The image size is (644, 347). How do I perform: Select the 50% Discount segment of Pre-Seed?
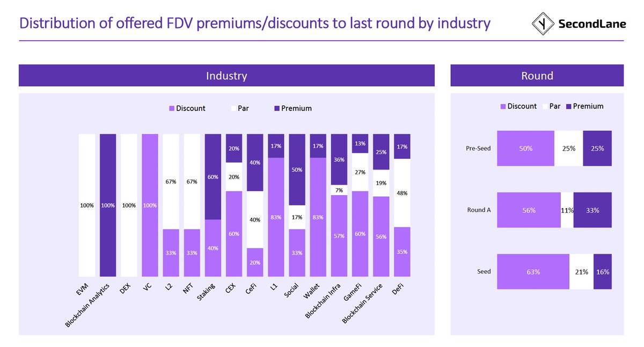(x=525, y=148)
